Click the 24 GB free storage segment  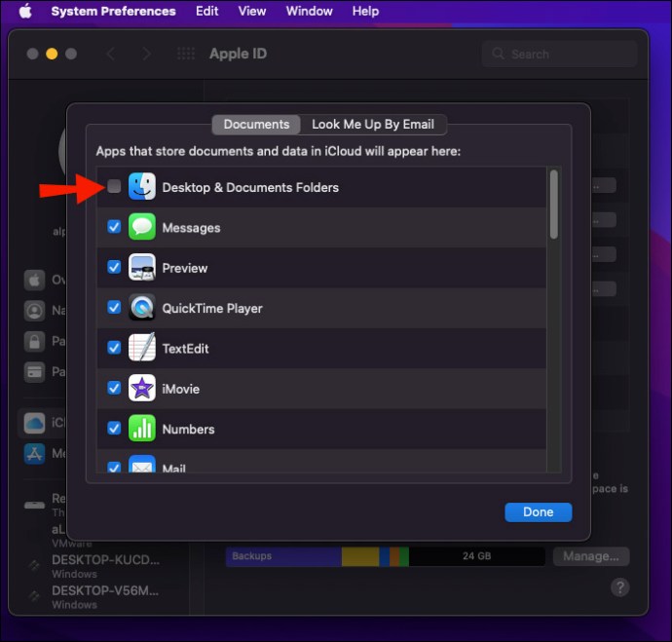click(477, 556)
